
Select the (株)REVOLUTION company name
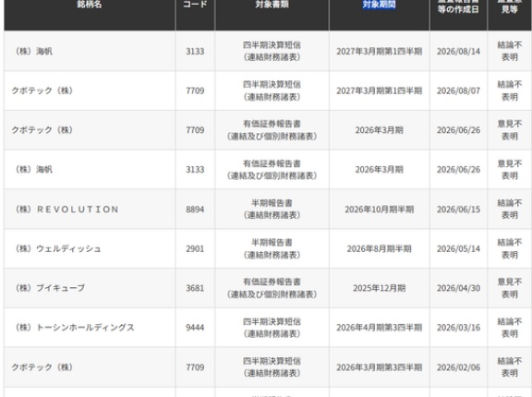[x=66, y=210]
